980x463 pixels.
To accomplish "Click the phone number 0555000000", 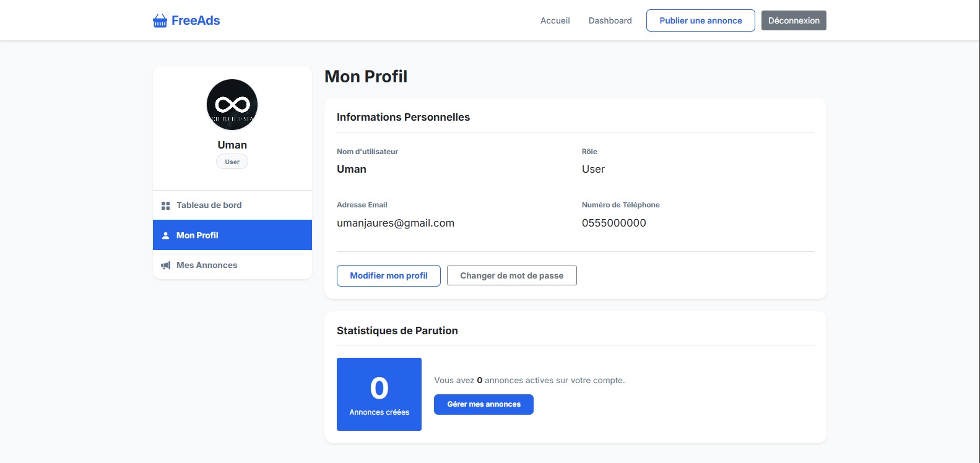I will tap(614, 223).
